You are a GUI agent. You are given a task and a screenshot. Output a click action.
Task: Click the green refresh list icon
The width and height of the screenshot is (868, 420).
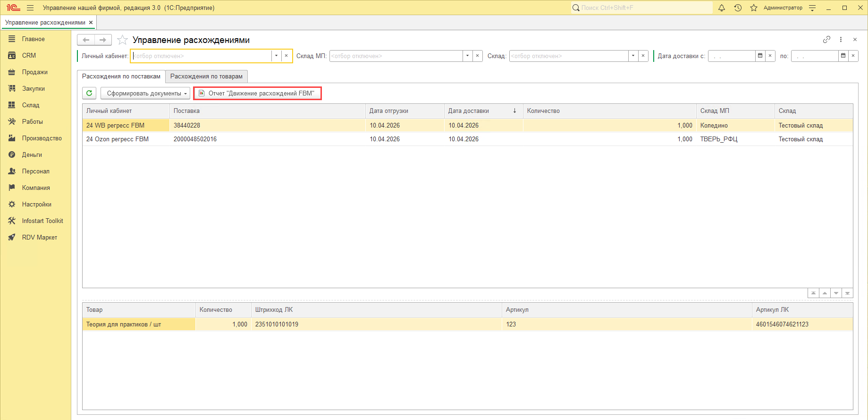coord(89,93)
